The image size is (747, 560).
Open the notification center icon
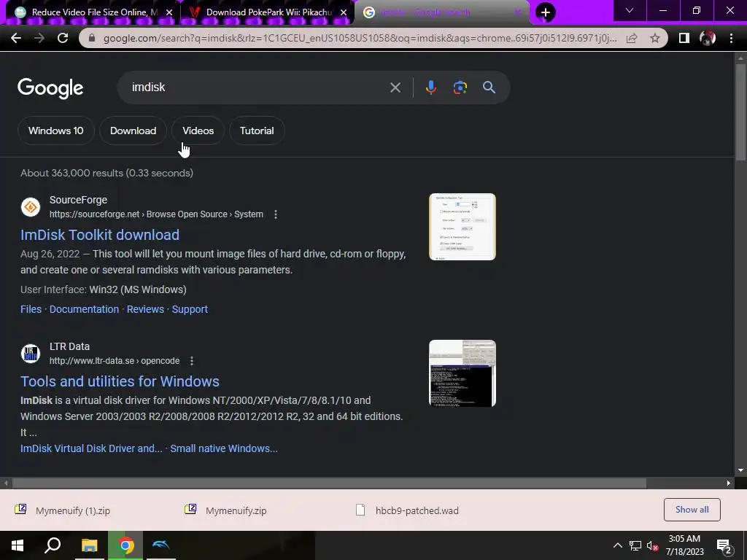[724, 547]
